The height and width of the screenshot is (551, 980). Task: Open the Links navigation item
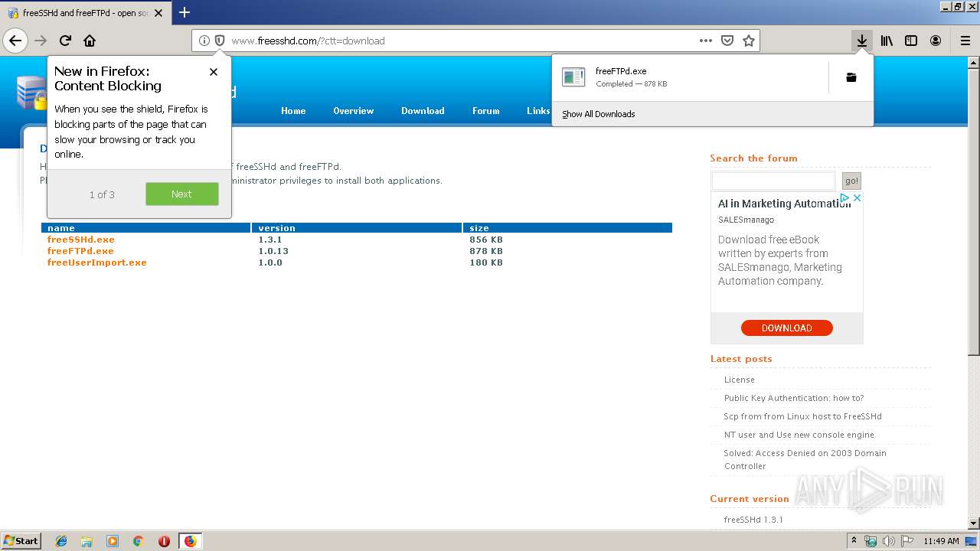pyautogui.click(x=538, y=111)
